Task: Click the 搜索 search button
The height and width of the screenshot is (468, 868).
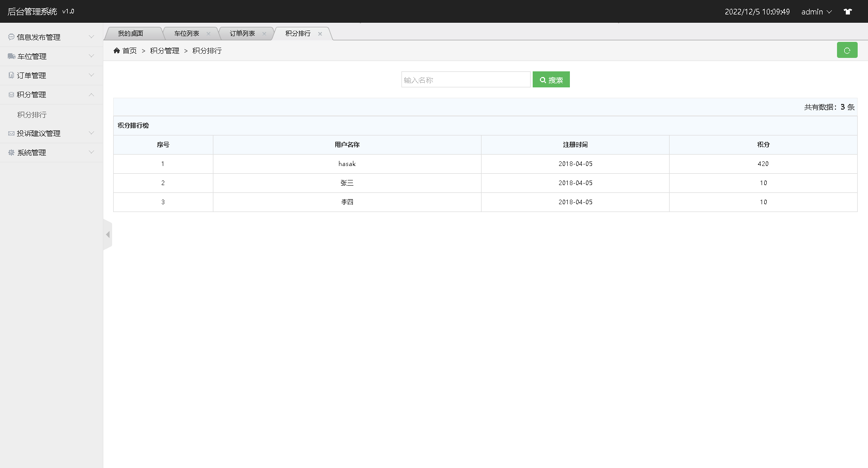Action: (x=551, y=79)
